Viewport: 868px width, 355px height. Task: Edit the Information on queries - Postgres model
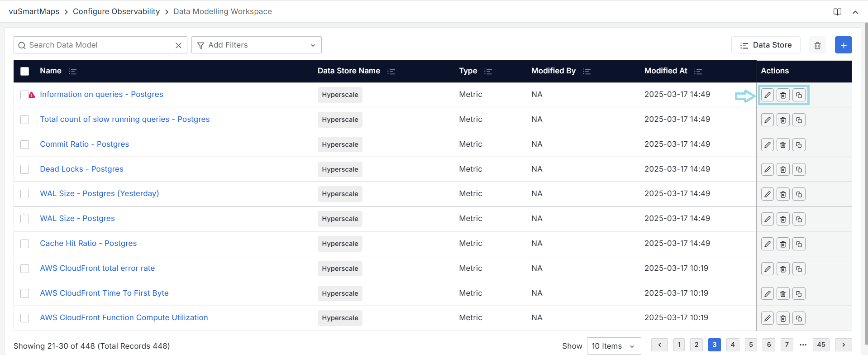tap(768, 95)
